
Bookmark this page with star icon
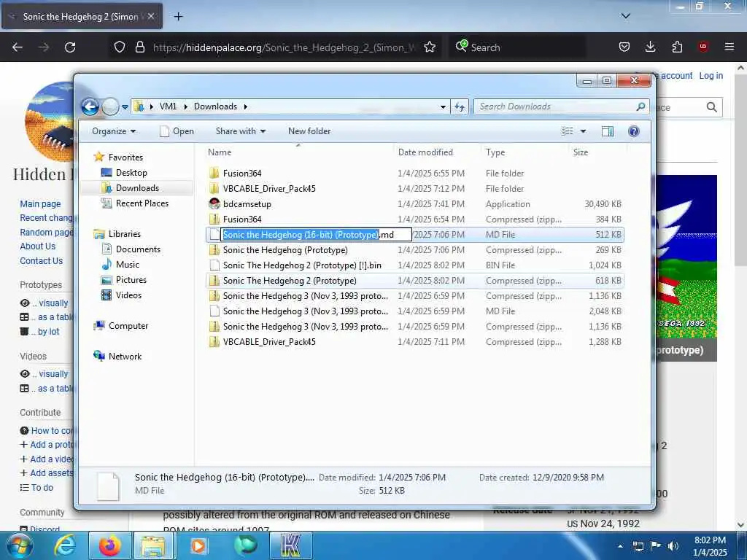coord(430,47)
